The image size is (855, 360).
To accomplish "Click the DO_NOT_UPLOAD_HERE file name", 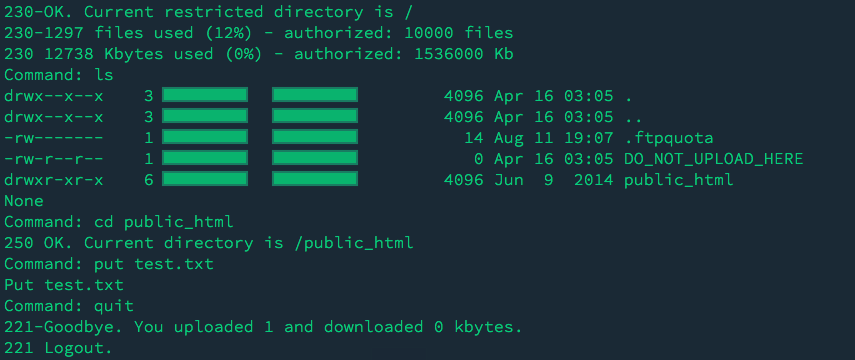I will pos(714,159).
